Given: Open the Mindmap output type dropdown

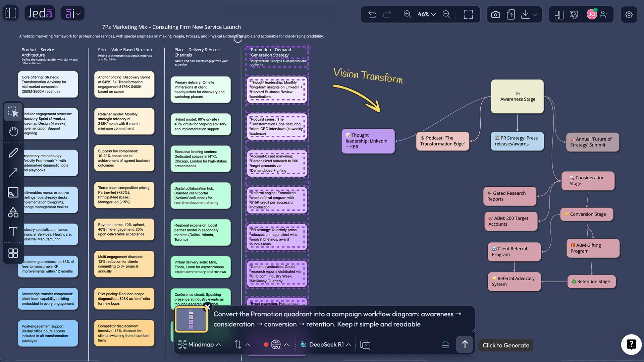Looking at the screenshot, I should point(200,345).
